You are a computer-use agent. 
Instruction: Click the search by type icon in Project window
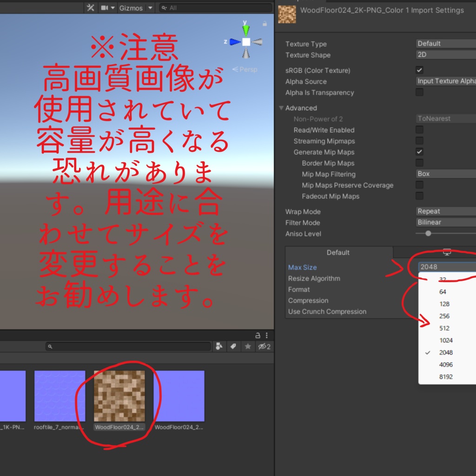220,346
